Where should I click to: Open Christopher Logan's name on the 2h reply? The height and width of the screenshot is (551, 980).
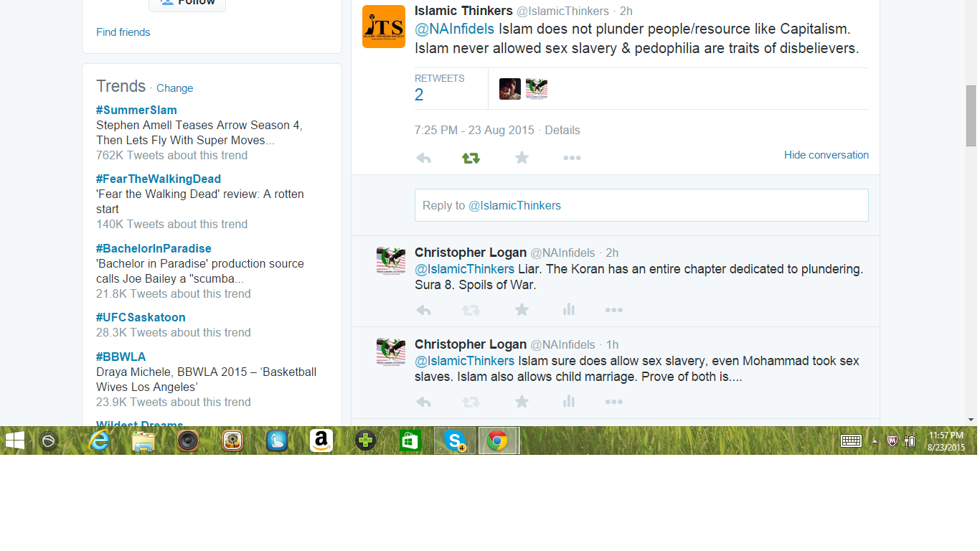[x=471, y=253]
